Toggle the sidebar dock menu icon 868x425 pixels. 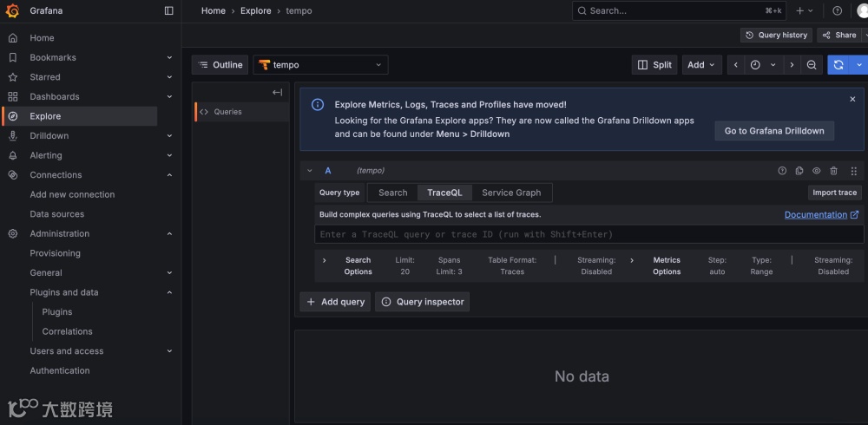(169, 10)
